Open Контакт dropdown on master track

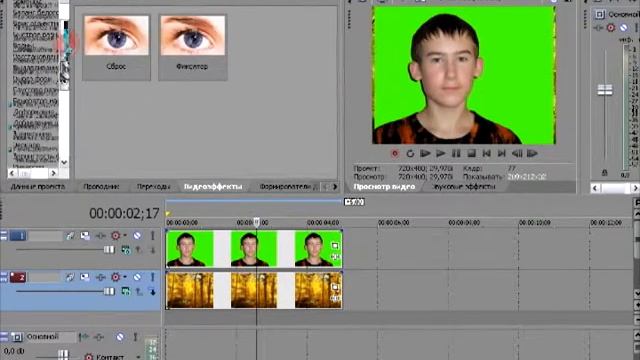[x=138, y=357]
